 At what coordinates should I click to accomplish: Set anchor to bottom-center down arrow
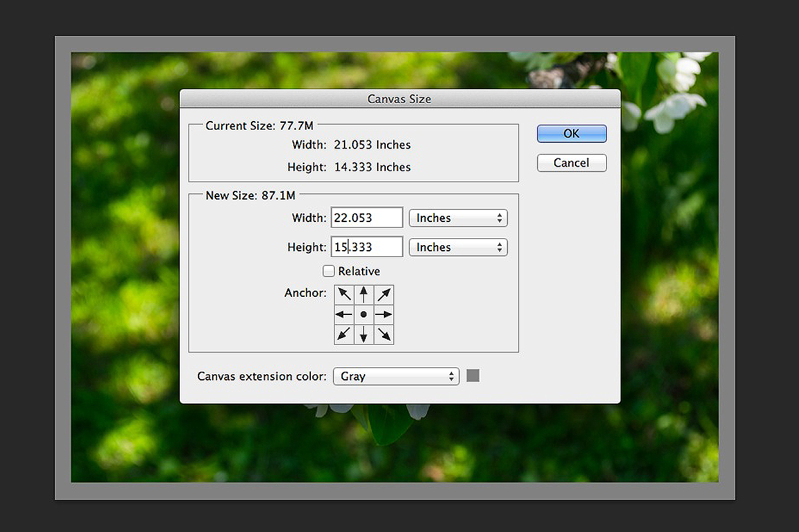364,334
